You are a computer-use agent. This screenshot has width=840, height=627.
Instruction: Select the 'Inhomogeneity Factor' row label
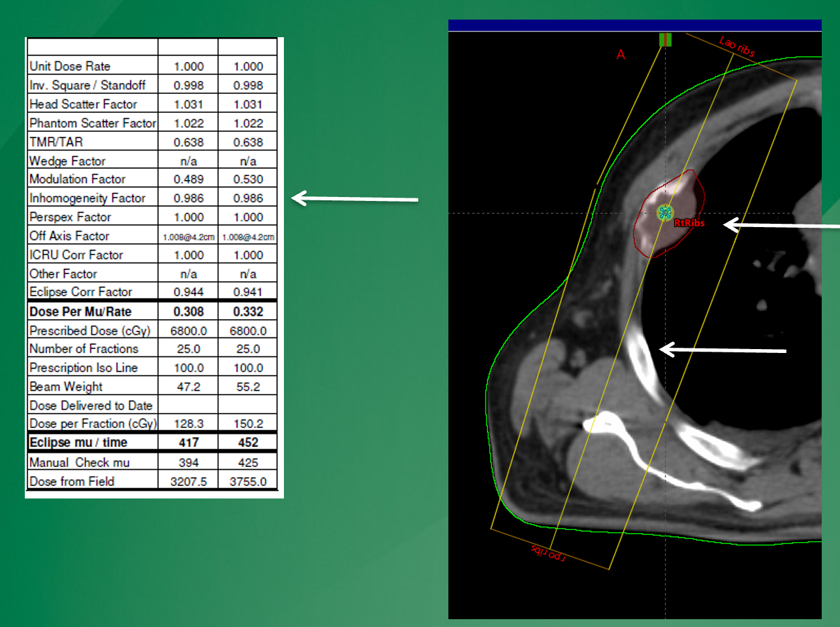(87, 198)
